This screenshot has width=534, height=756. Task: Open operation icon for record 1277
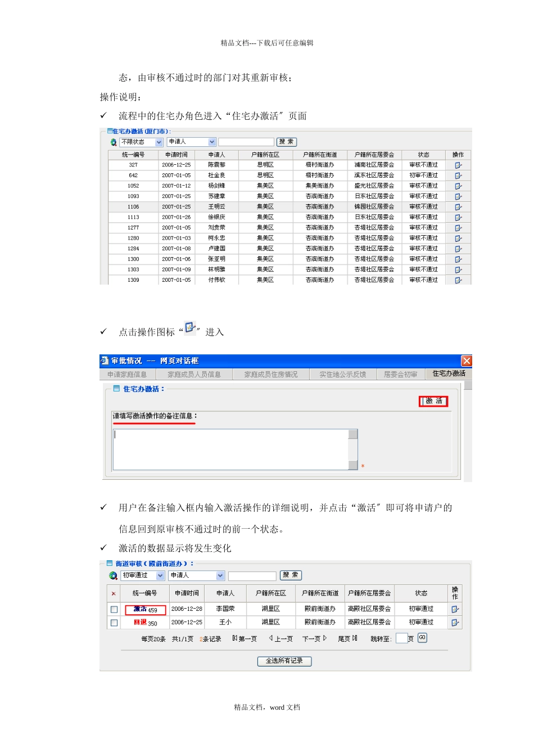(458, 228)
